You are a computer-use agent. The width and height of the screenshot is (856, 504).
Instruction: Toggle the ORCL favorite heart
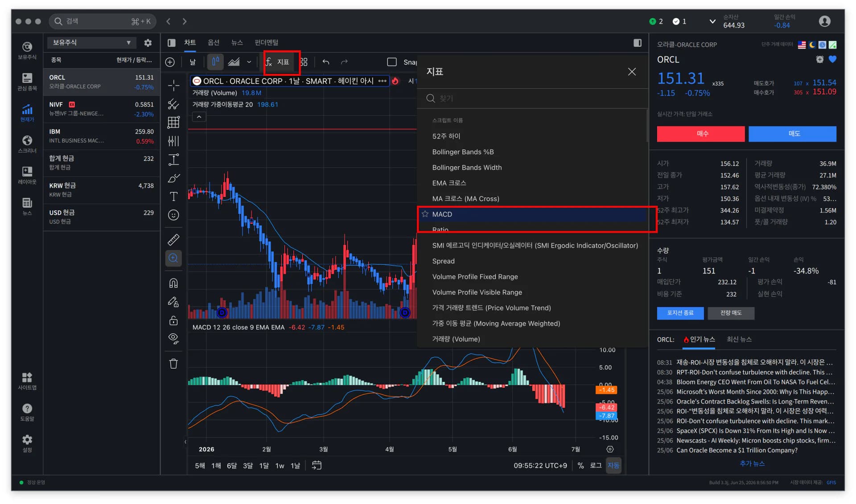click(x=832, y=59)
